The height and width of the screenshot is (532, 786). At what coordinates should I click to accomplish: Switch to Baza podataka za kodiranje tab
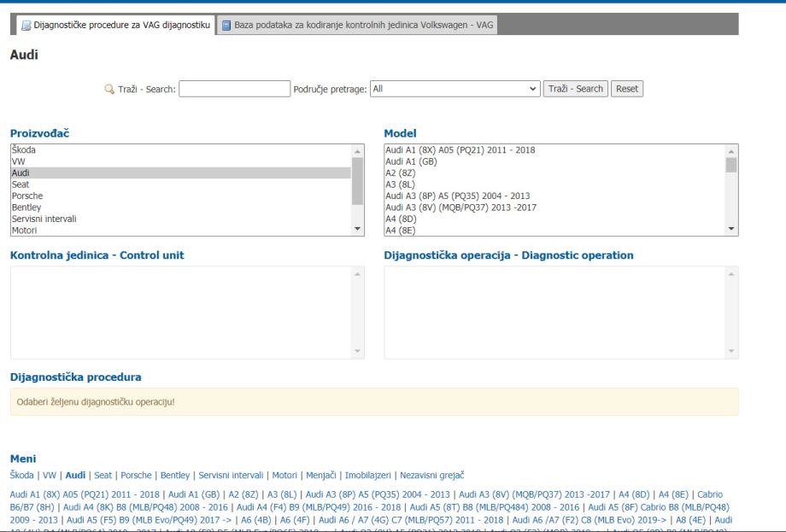coord(357,25)
